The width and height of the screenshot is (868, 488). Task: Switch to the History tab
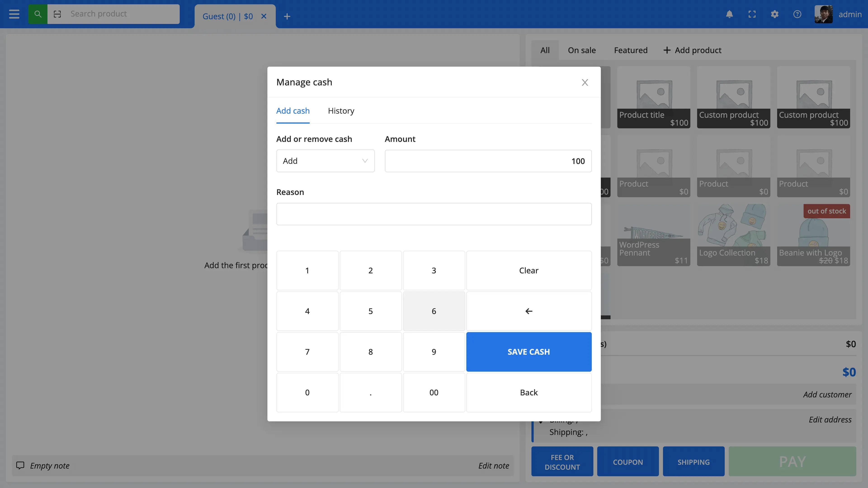coord(341,111)
